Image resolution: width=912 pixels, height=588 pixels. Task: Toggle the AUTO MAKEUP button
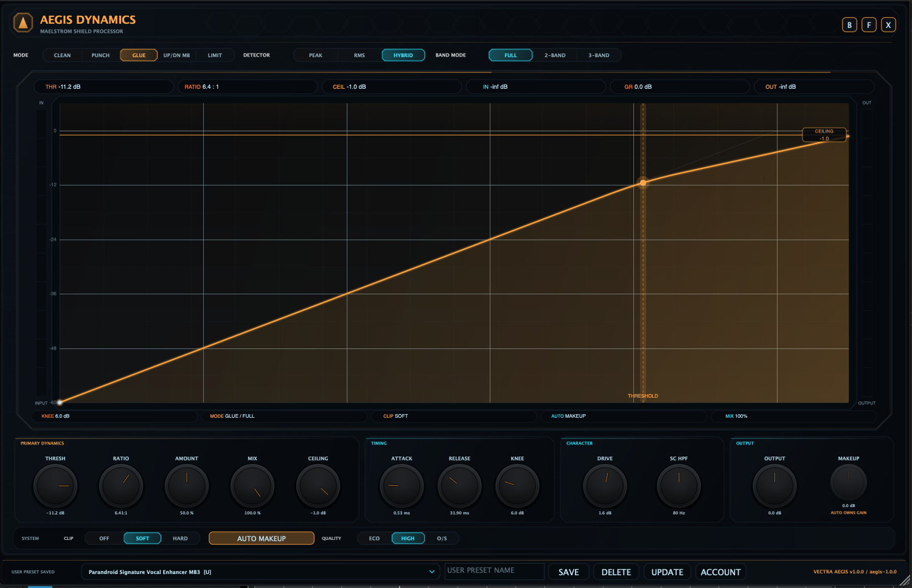pyautogui.click(x=262, y=538)
